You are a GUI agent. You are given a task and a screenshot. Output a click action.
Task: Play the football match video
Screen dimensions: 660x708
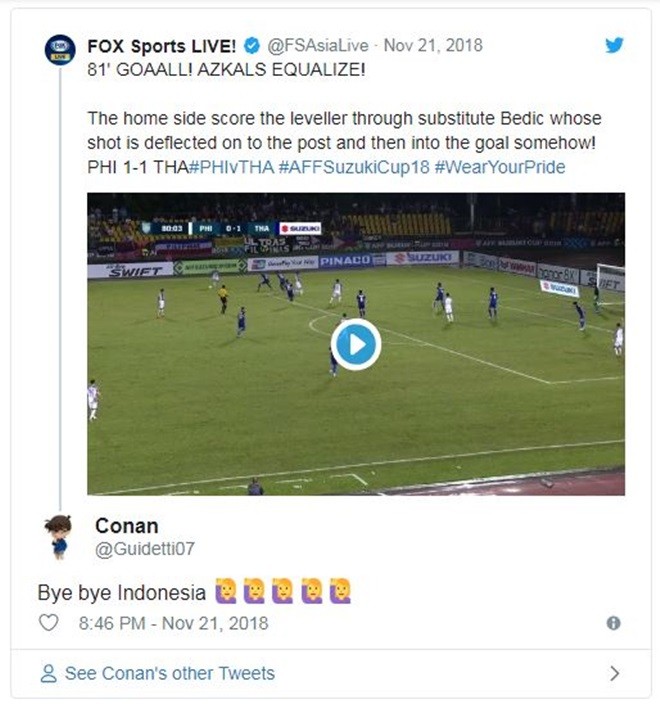pyautogui.click(x=356, y=345)
